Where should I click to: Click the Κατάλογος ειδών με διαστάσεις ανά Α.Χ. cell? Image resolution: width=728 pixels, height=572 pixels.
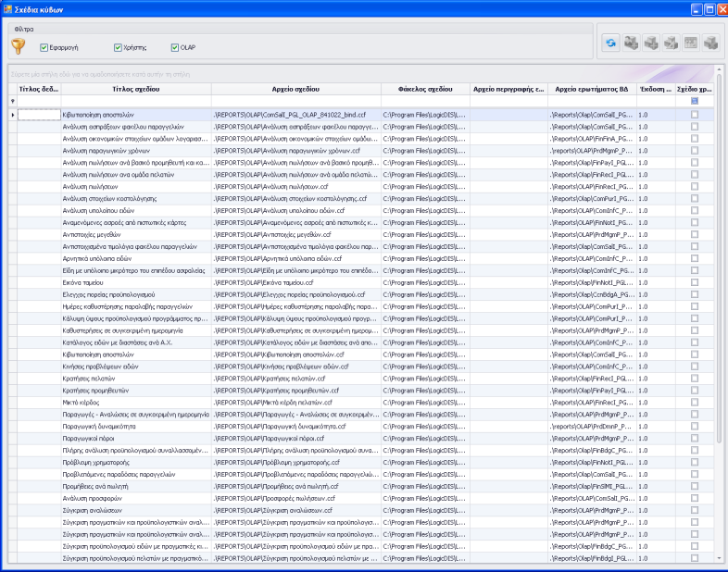(x=136, y=342)
